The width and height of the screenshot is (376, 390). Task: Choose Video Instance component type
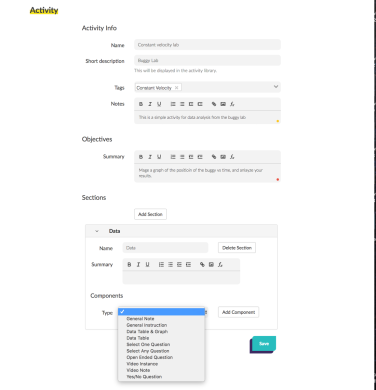tap(161, 364)
